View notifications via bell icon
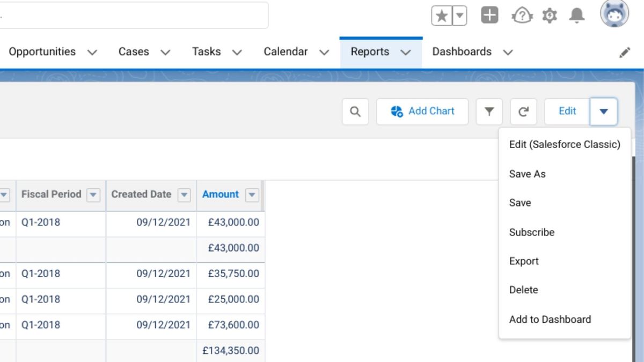The image size is (644, 362). pos(577,15)
